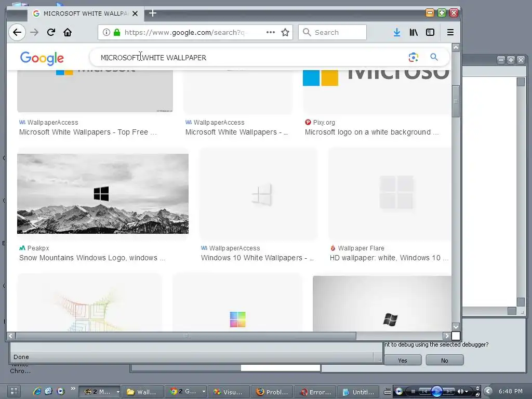Open Windows 10 White Wallpapers thumbnail image

coord(259,194)
